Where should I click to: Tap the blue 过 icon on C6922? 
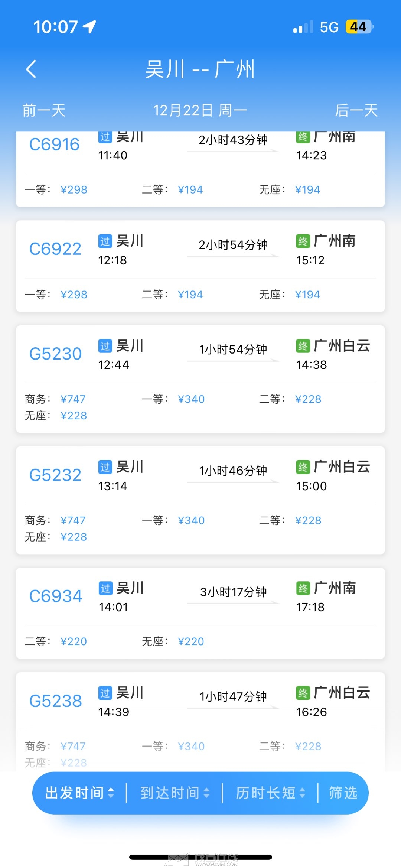pos(105,241)
